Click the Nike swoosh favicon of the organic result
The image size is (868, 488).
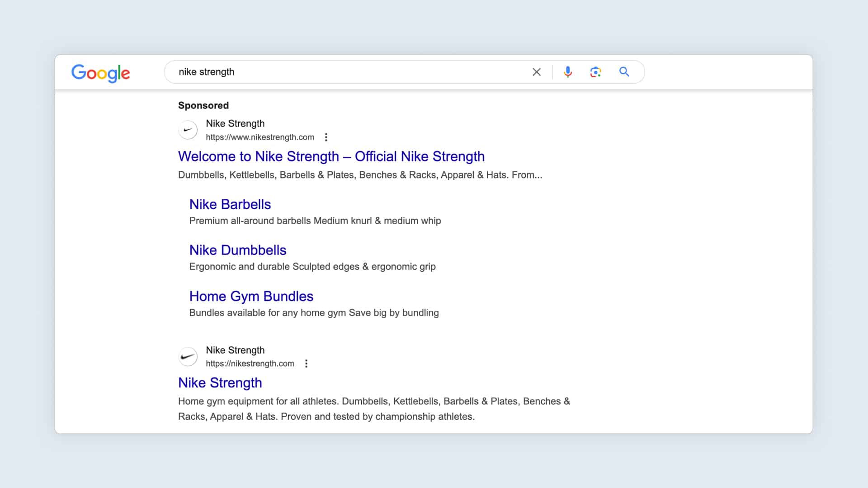[188, 357]
